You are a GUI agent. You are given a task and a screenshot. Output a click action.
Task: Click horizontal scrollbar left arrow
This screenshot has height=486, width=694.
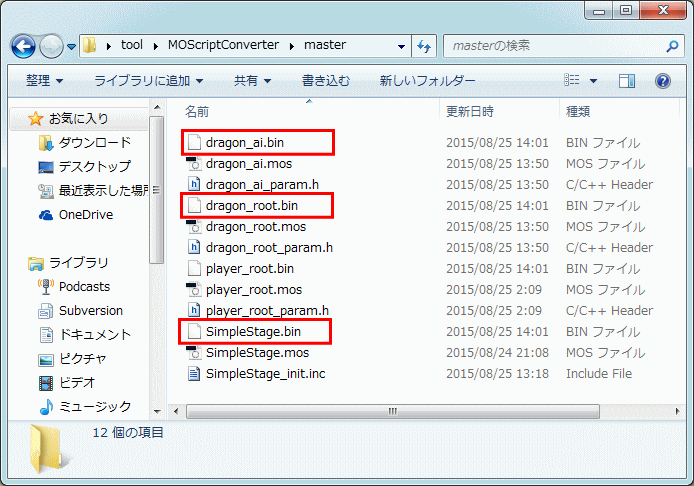pyautogui.click(x=176, y=411)
